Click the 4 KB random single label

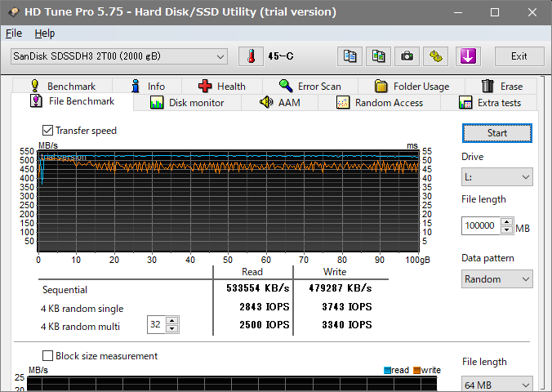click(x=82, y=309)
